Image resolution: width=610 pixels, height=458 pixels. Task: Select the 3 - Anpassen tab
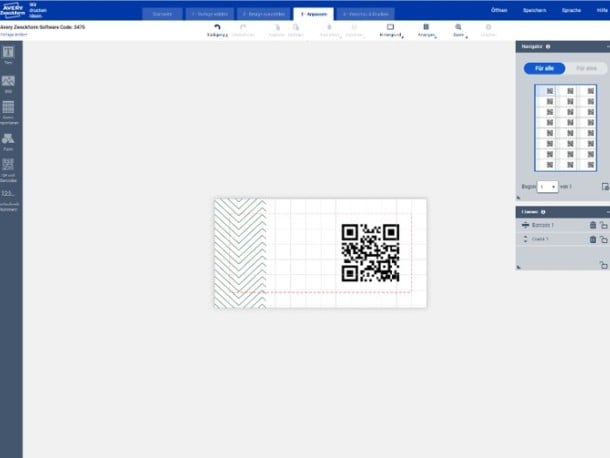[x=314, y=14]
